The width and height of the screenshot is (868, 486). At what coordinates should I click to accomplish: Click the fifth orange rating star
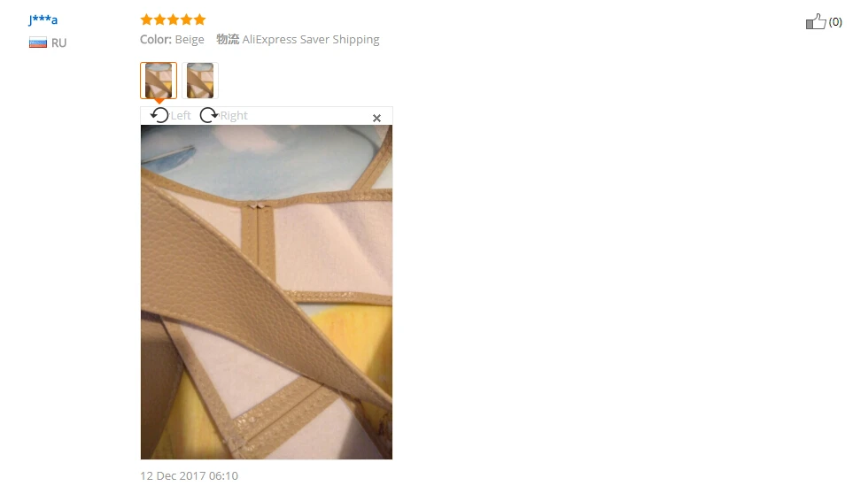coord(200,20)
